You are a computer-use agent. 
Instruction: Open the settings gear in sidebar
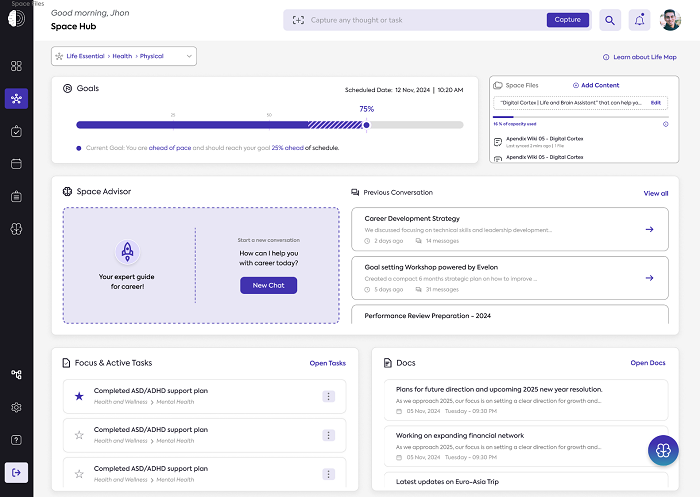click(x=16, y=407)
